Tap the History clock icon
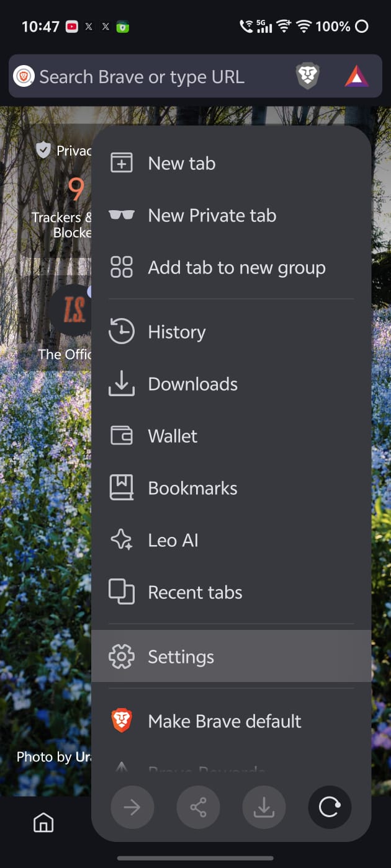 [122, 332]
